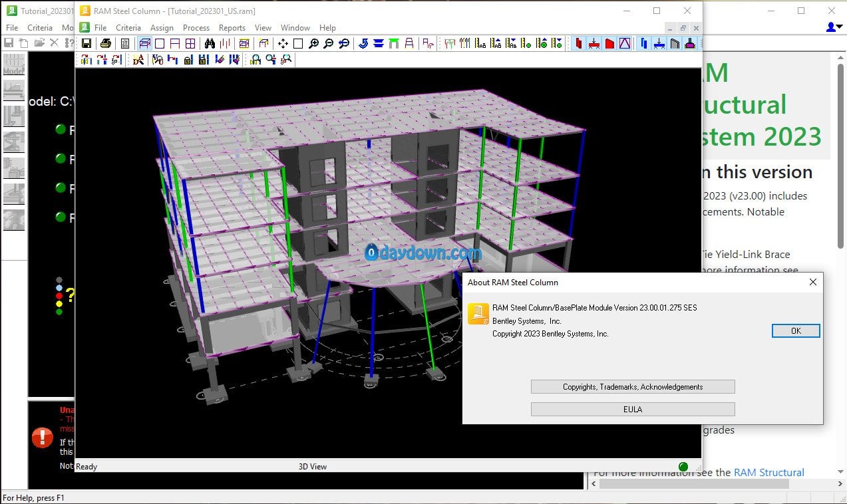Click the blue curved arrow icon
This screenshot has height=504, width=847.
(363, 43)
